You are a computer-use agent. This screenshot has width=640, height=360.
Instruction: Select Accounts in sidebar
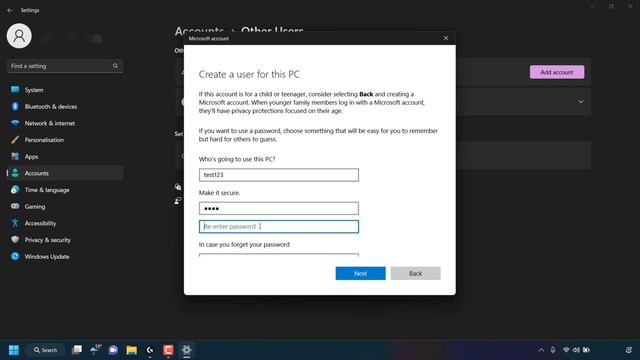(x=65, y=173)
